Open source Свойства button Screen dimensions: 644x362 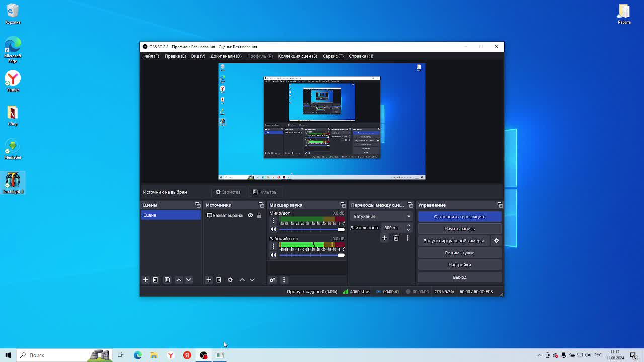228,192
